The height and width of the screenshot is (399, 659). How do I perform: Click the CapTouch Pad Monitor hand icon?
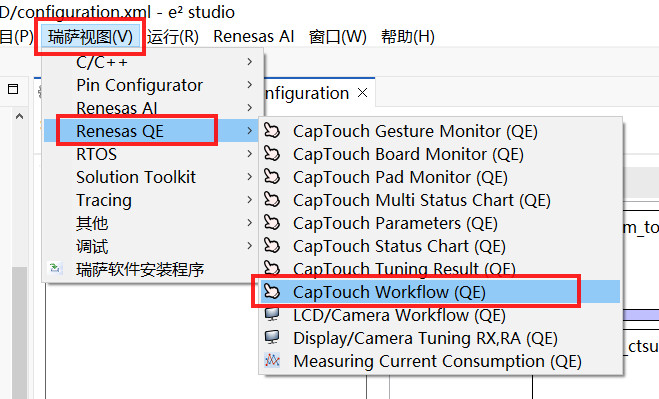(x=272, y=177)
